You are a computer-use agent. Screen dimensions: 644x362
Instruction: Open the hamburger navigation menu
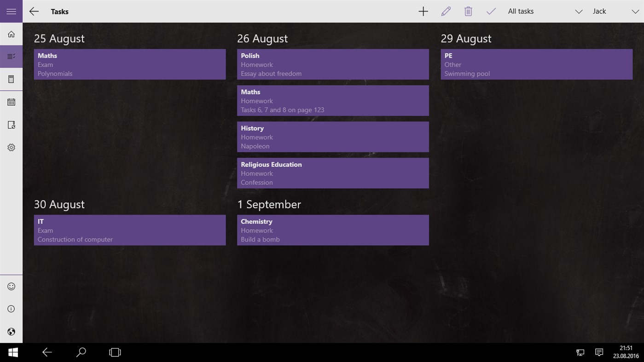[x=11, y=11]
